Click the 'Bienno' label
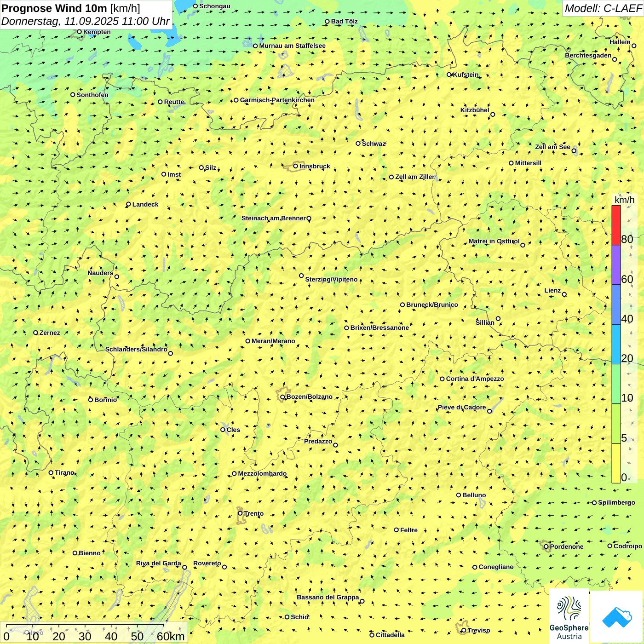The image size is (644, 644). [89, 553]
